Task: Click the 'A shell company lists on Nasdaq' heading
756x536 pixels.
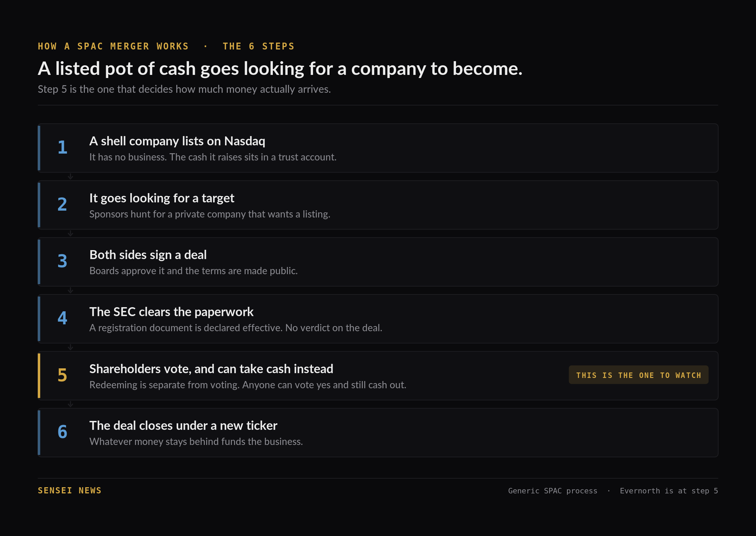Action: coord(177,141)
